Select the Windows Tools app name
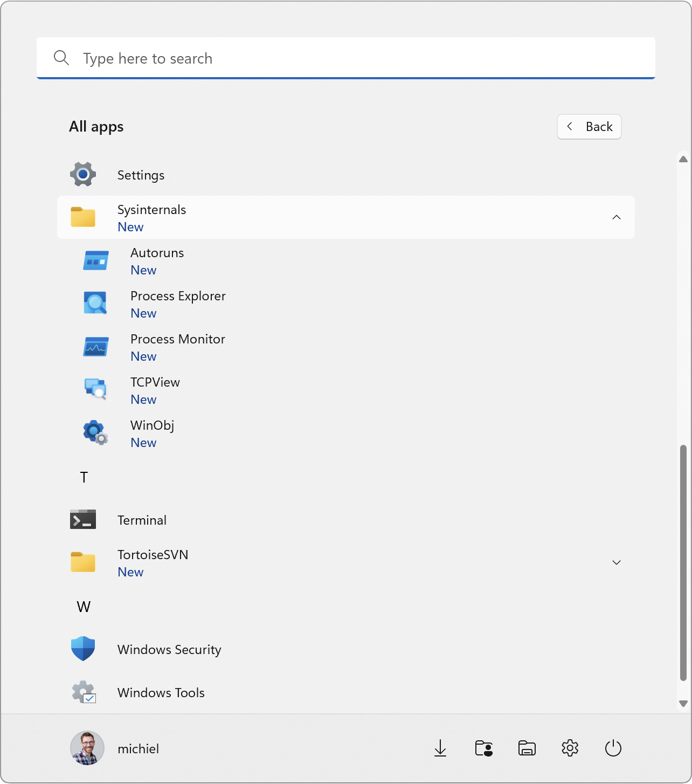The image size is (692, 784). click(161, 693)
